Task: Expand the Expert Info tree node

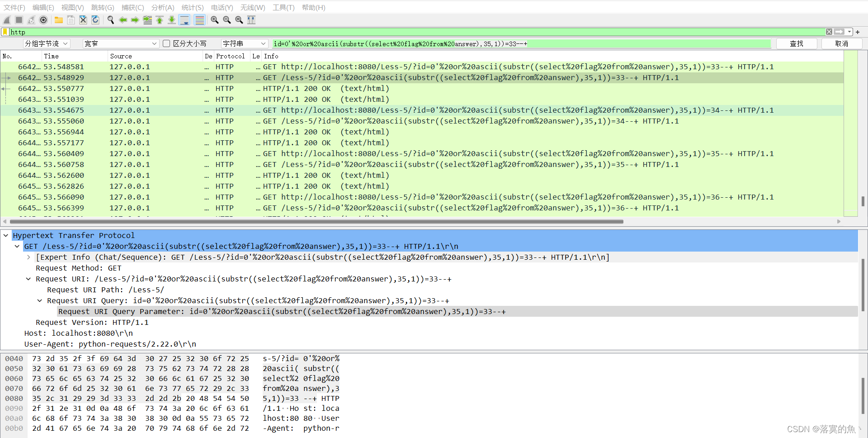Action: click(x=28, y=257)
